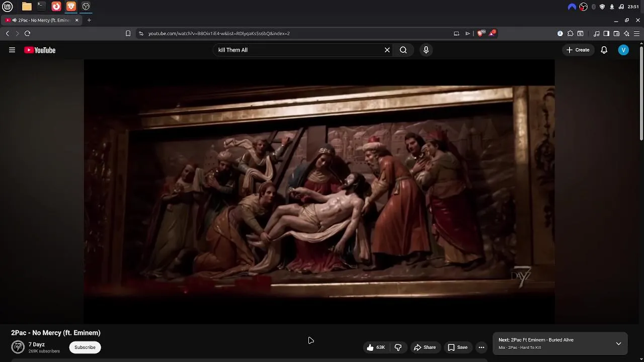Open the shield security tray icon
Screen dimensions: 644x362
602,7
